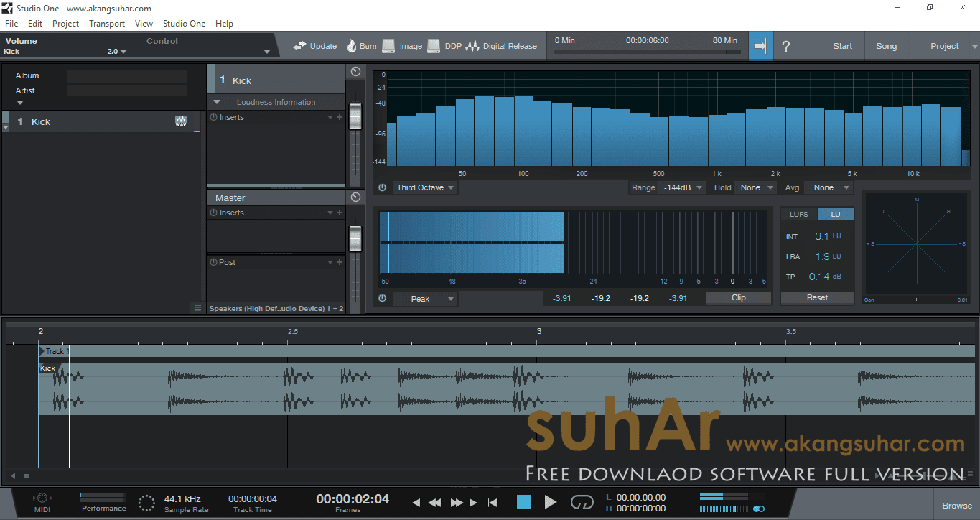Switch loudness readout to LUFS
This screenshot has width=980, height=520.
click(x=798, y=213)
